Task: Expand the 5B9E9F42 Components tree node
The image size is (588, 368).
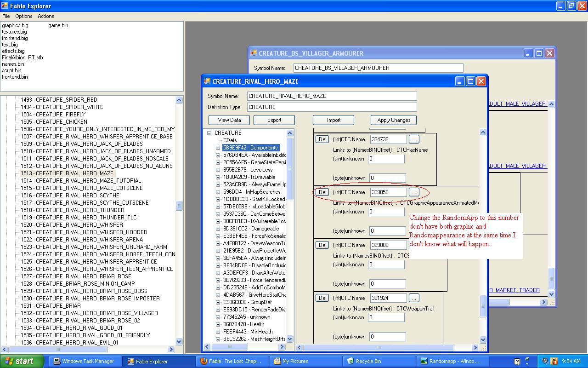Action: pos(218,148)
